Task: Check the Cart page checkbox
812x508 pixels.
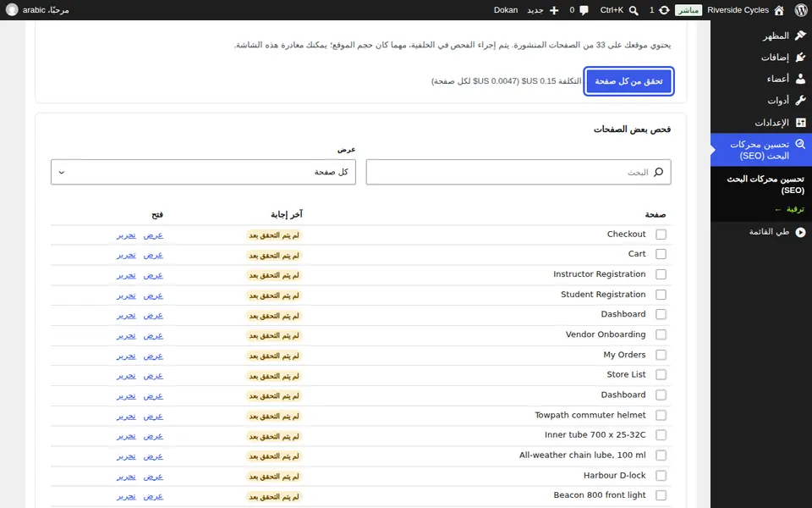Action: pos(661,254)
